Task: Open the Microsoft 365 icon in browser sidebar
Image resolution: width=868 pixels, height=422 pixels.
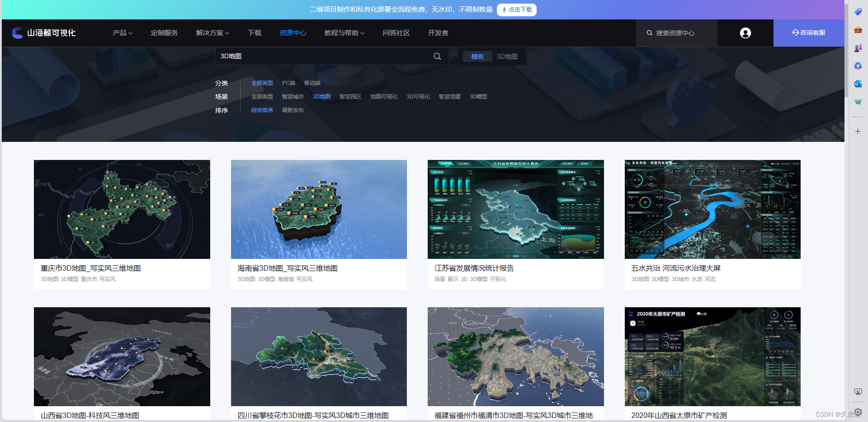Action: click(x=858, y=66)
